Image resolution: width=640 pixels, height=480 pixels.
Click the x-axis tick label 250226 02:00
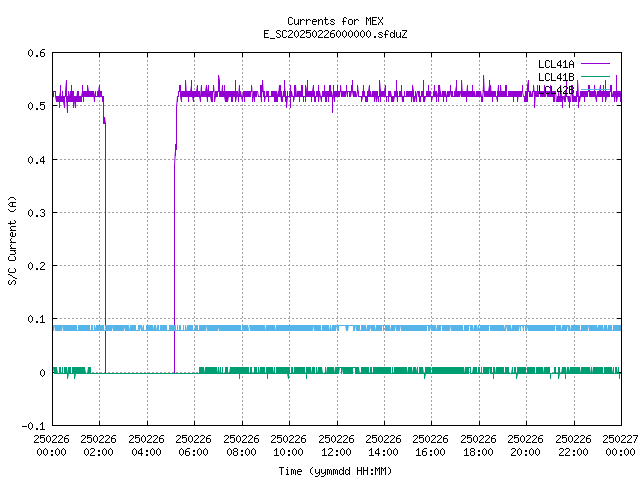98,446
